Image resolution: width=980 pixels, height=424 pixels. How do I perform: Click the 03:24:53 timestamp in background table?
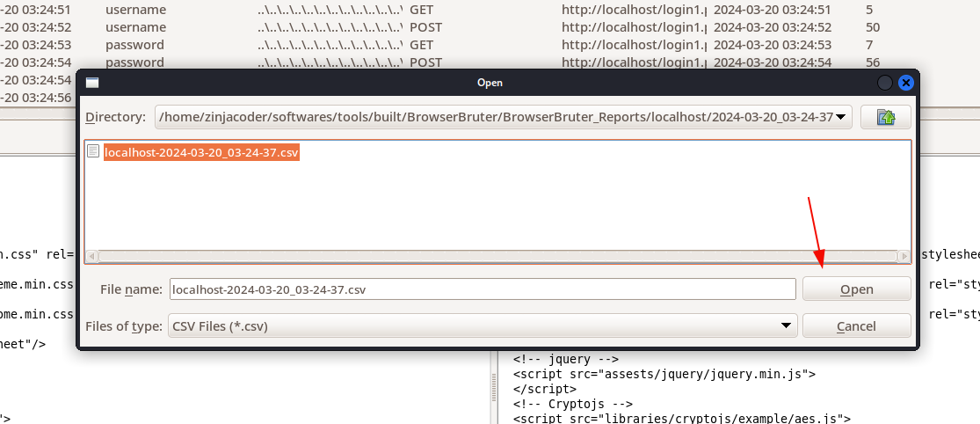coord(773,45)
